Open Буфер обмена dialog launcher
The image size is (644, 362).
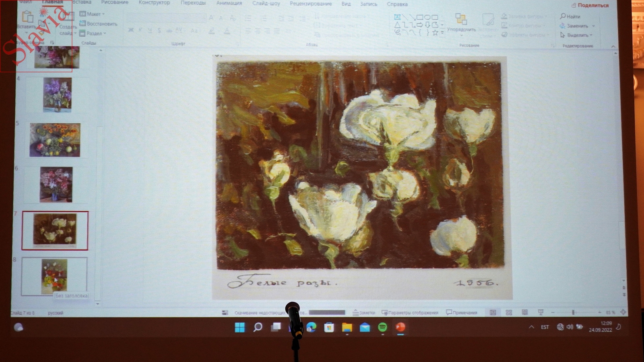click(52, 43)
